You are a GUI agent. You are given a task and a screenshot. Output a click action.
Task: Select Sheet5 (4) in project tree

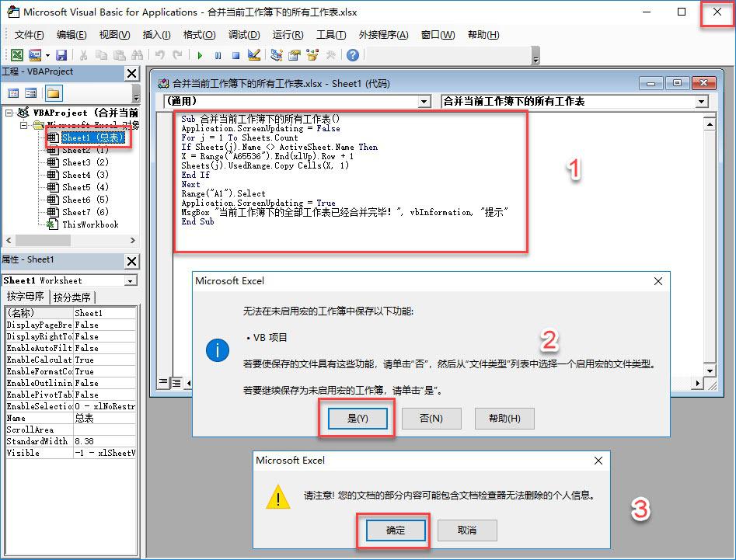(85, 187)
